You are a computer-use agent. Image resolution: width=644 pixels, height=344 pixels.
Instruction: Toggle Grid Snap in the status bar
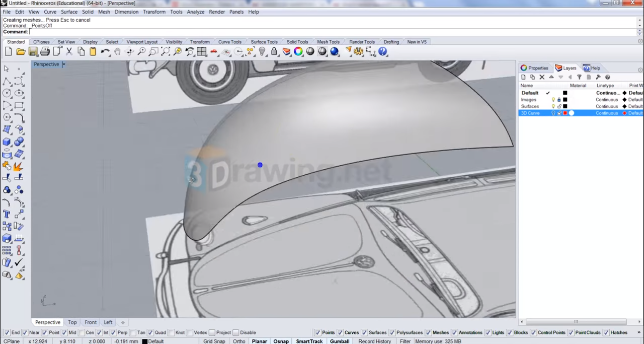[214, 341]
